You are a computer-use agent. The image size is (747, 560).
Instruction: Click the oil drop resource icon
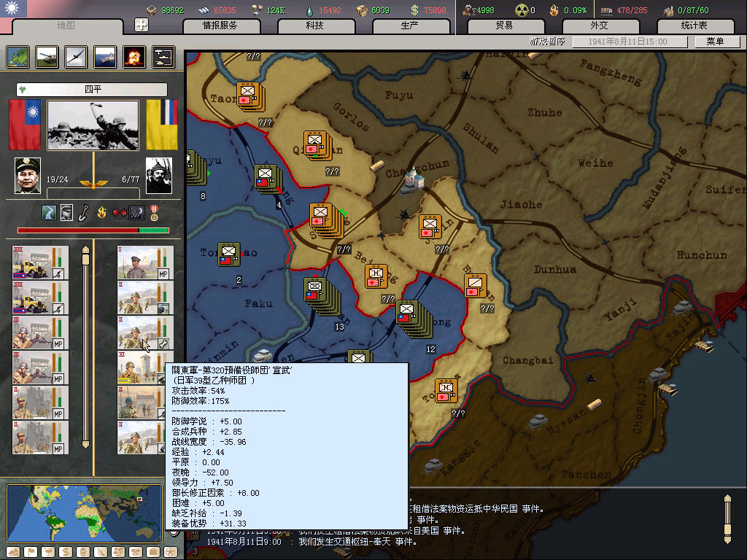[309, 10]
